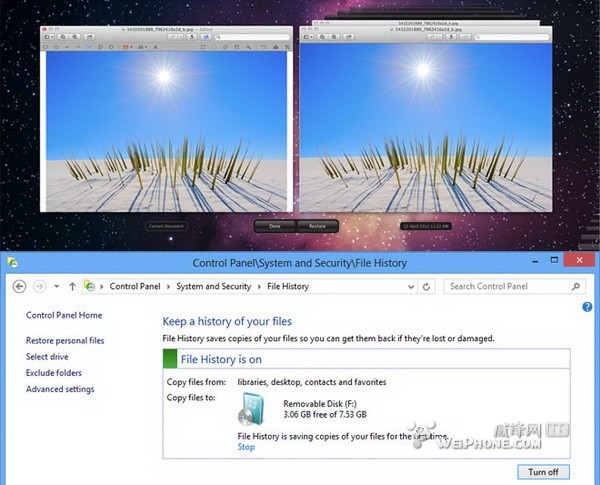The height and width of the screenshot is (485, 600).
Task: Rotate the image in left Preview window
Action: [192, 37]
